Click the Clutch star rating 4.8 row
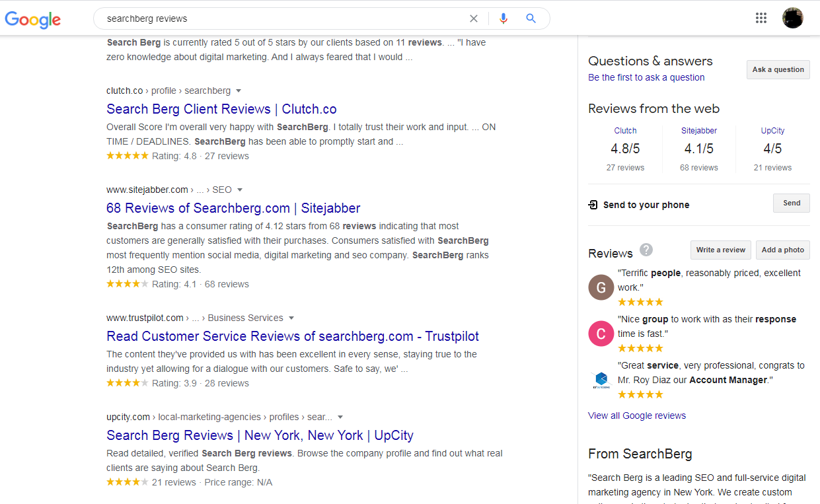 [178, 156]
